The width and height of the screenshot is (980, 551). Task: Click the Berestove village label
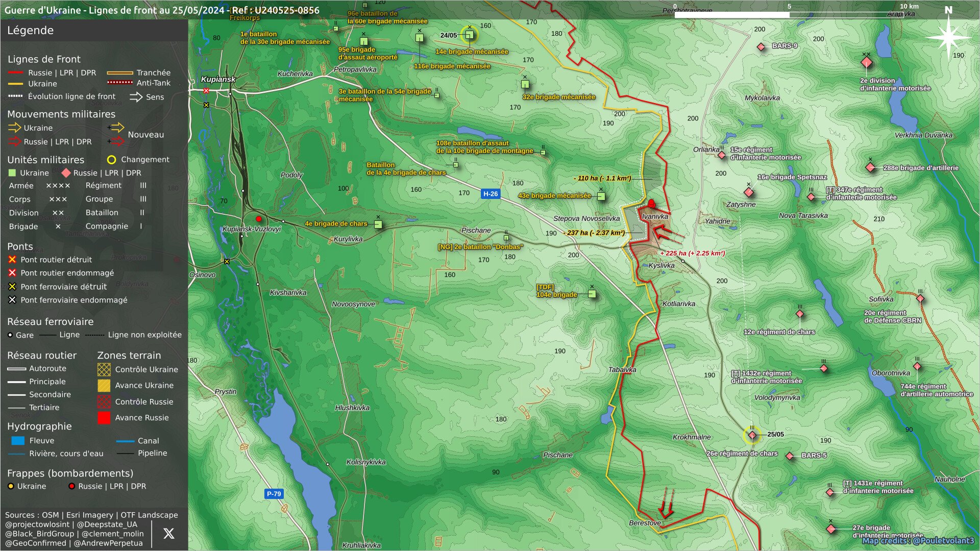click(x=645, y=523)
